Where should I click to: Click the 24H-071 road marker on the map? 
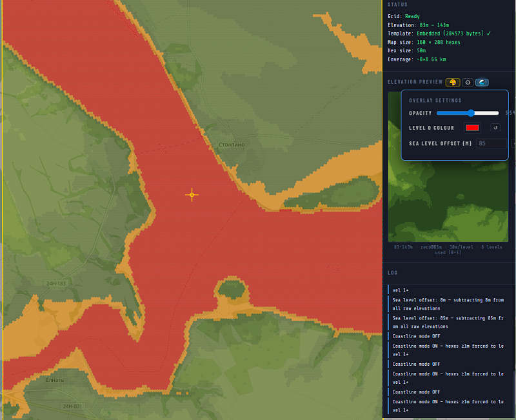[x=72, y=406]
